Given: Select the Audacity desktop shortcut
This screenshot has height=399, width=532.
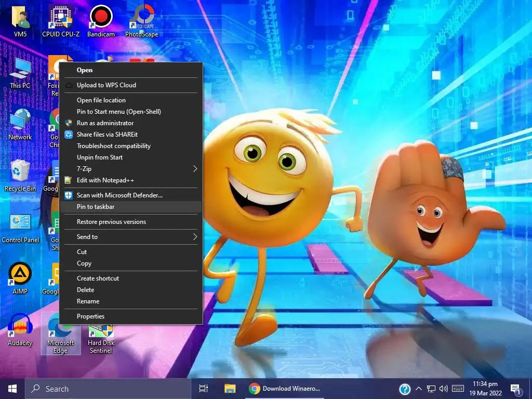Looking at the screenshot, I should [20, 330].
